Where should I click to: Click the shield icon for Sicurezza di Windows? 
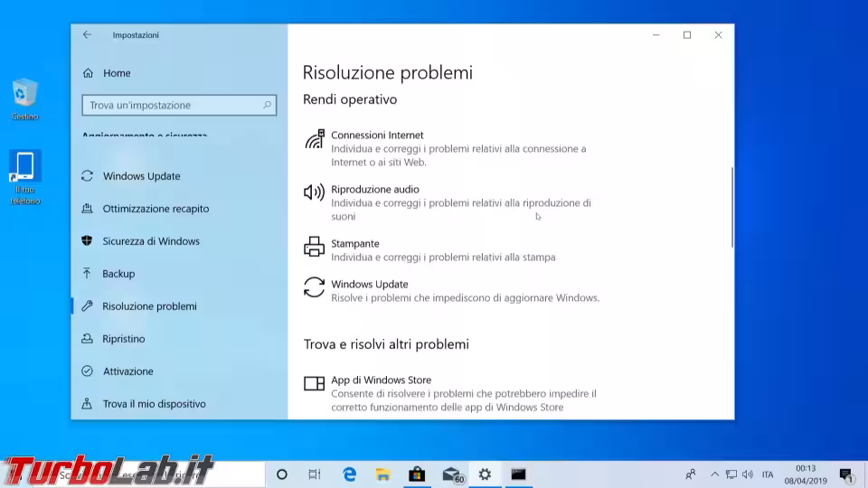87,240
